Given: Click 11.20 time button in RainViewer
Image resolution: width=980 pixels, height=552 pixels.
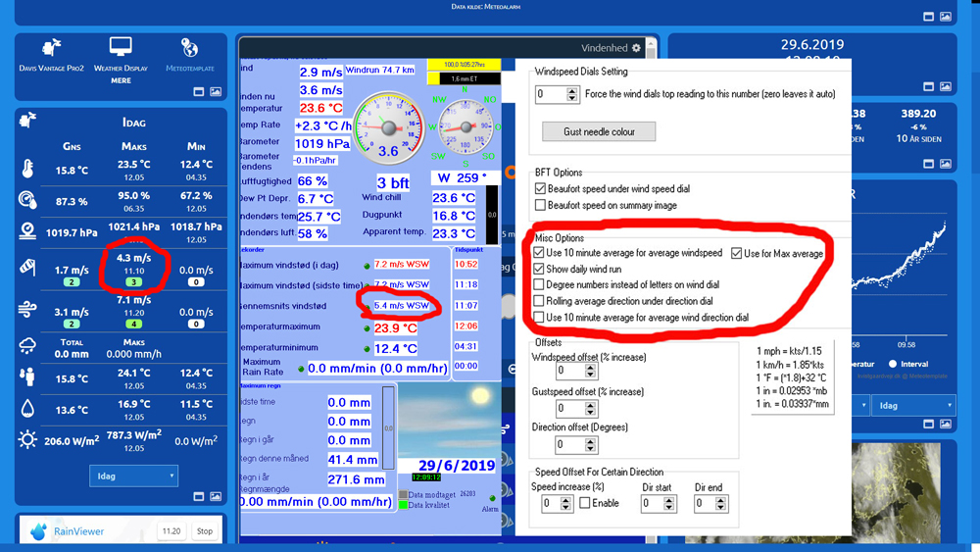Looking at the screenshot, I should click(x=171, y=530).
